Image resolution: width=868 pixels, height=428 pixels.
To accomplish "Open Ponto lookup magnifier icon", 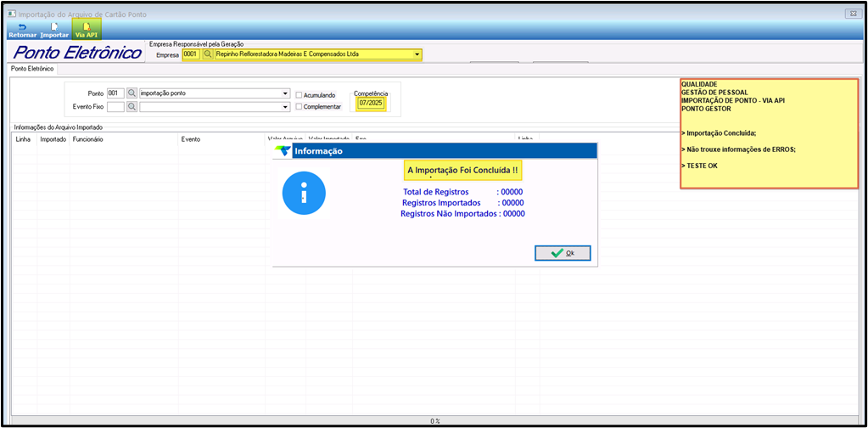I will (x=132, y=93).
